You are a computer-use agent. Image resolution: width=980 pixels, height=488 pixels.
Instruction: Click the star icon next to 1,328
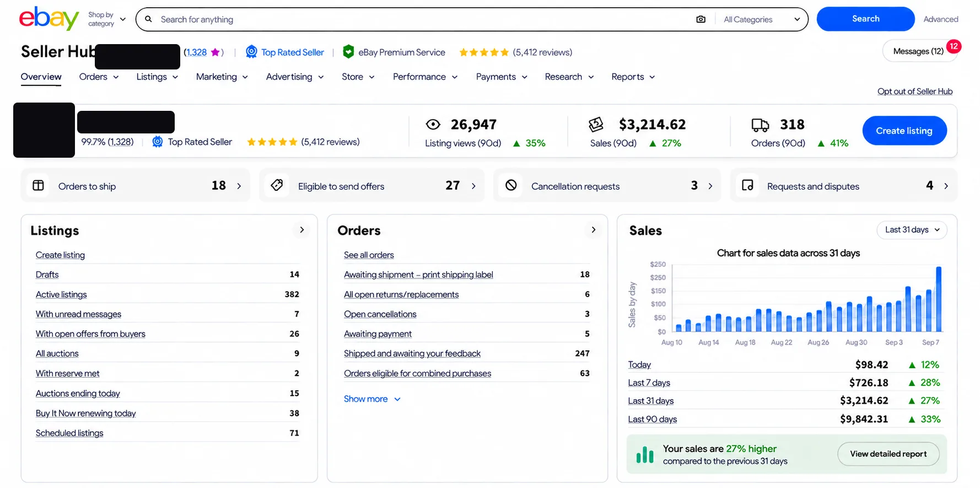[214, 52]
